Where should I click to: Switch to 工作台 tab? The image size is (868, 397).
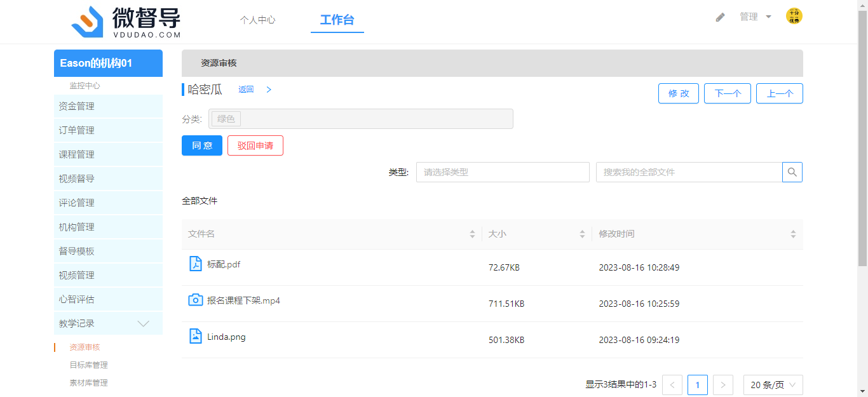tap(337, 20)
